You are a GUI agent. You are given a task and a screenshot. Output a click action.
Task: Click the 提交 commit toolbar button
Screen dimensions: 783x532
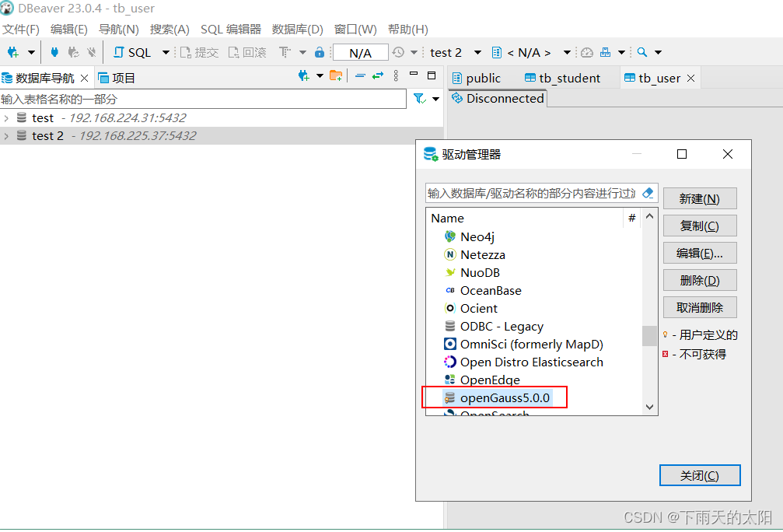click(199, 52)
